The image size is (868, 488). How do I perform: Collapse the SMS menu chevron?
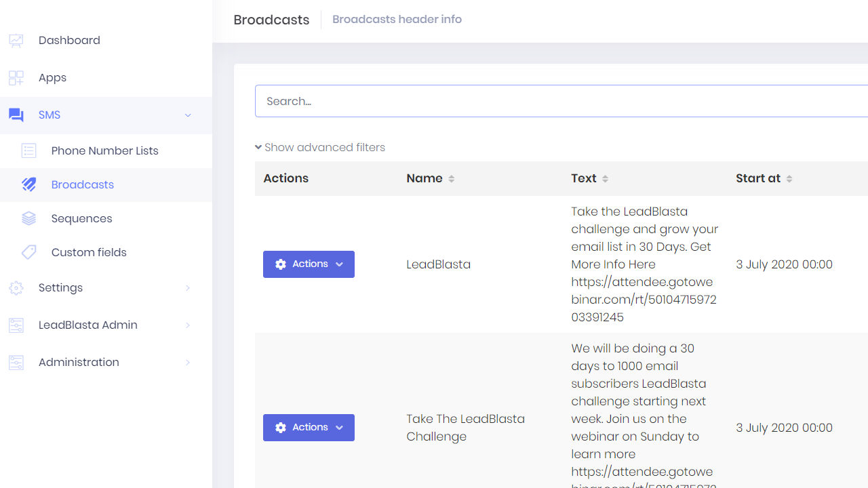coord(188,115)
